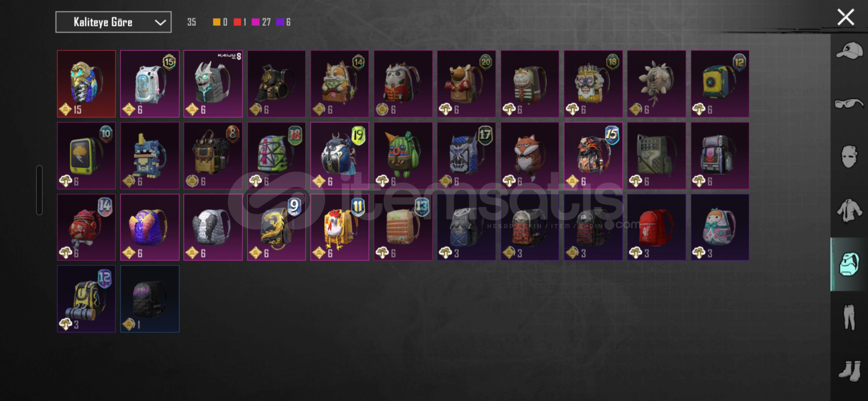Select the glasses category icon
Viewport: 868px width, 401px height.
849,104
